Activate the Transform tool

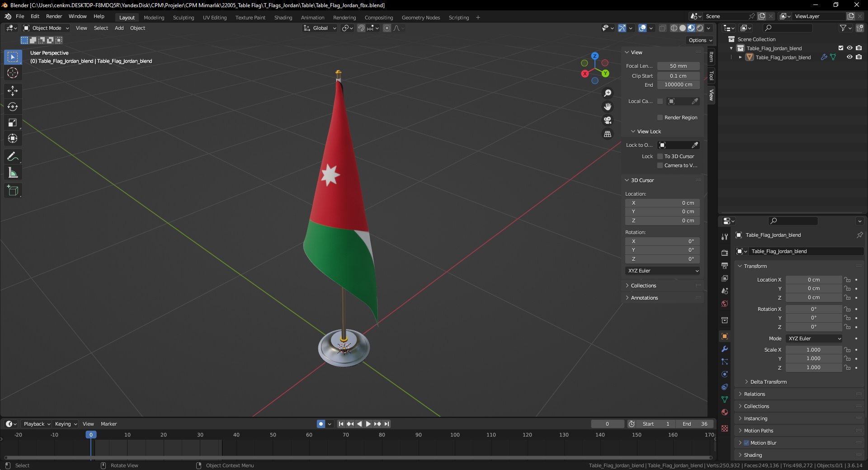click(x=13, y=138)
